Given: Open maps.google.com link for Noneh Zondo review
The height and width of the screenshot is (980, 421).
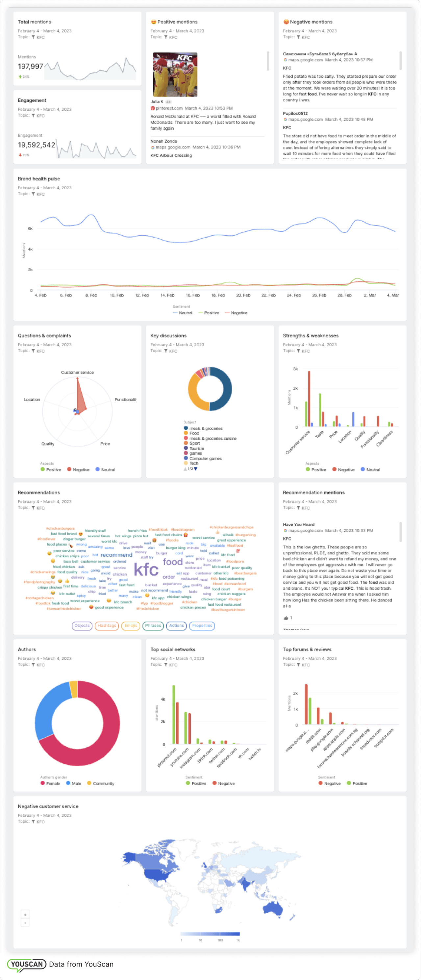Looking at the screenshot, I should click(x=173, y=147).
